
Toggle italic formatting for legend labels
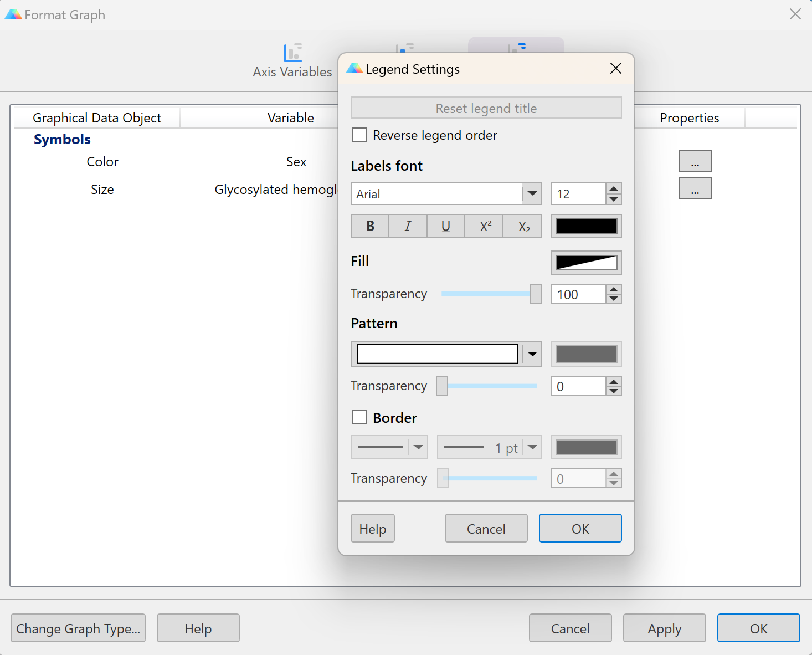(x=408, y=226)
